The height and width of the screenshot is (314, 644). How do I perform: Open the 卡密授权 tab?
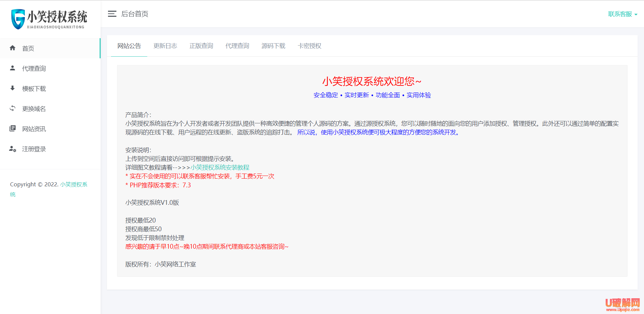point(309,46)
